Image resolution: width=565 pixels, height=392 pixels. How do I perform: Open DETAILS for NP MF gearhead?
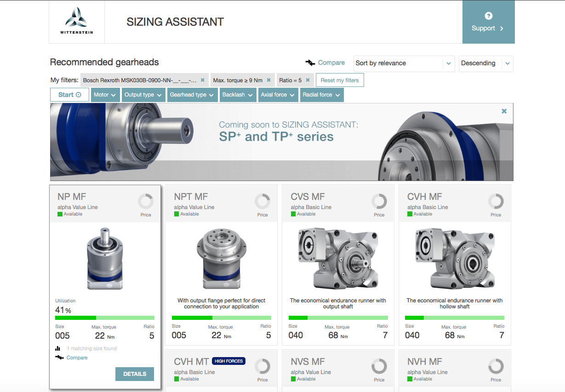135,374
